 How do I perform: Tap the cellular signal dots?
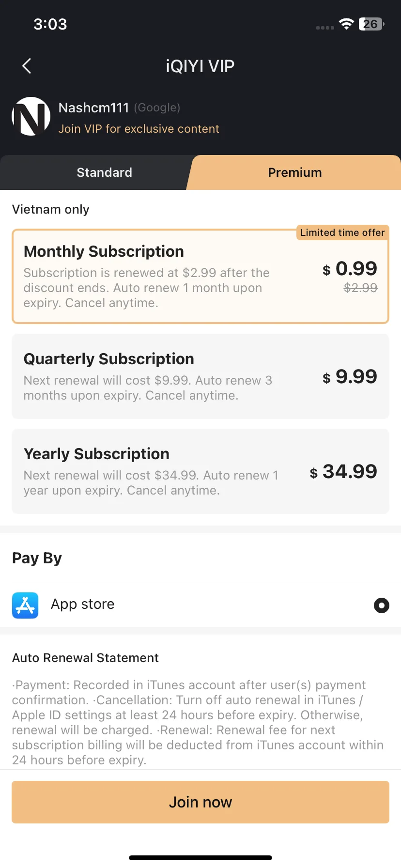click(x=325, y=28)
